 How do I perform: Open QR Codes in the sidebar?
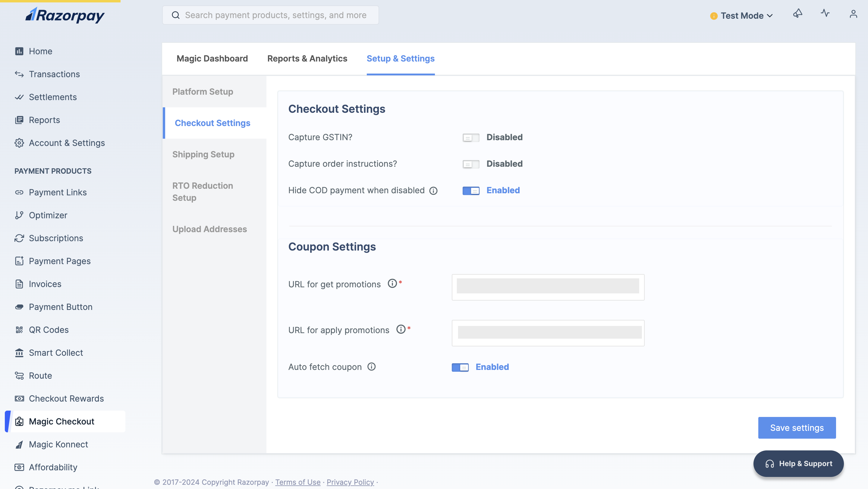(65, 330)
